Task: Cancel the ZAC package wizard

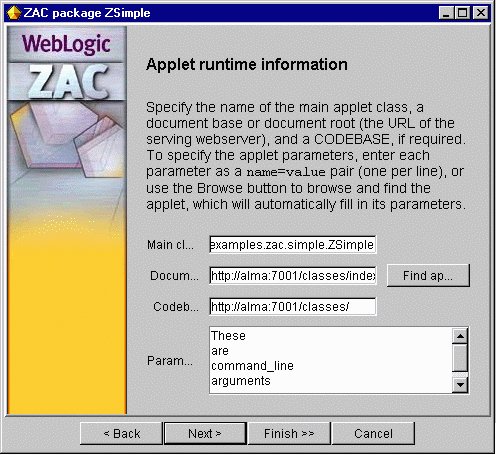Action: (373, 433)
